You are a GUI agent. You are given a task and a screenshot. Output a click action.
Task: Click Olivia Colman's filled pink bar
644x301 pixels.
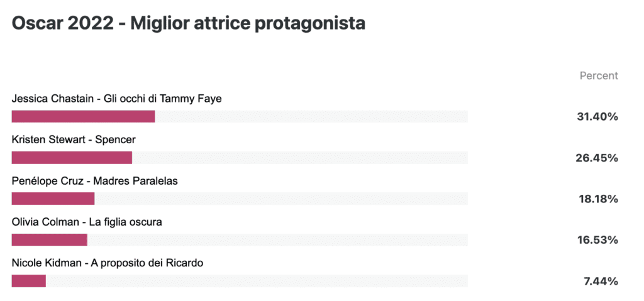click(x=49, y=240)
